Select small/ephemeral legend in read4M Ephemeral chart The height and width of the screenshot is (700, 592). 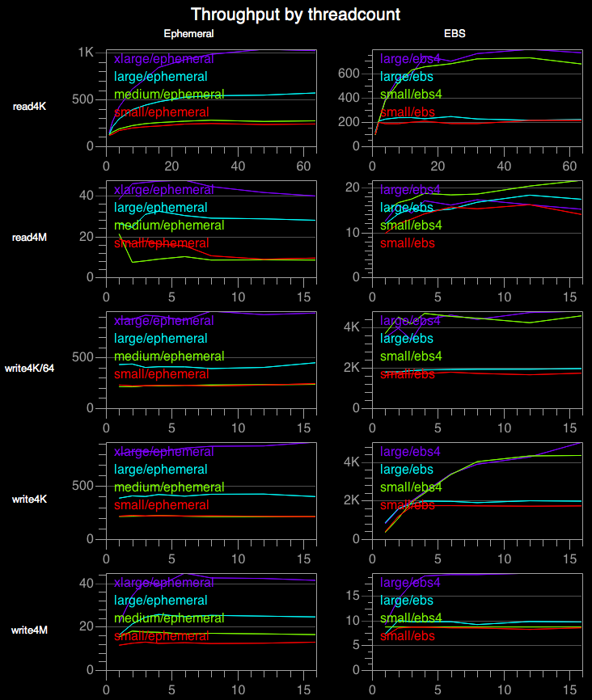pos(162,243)
